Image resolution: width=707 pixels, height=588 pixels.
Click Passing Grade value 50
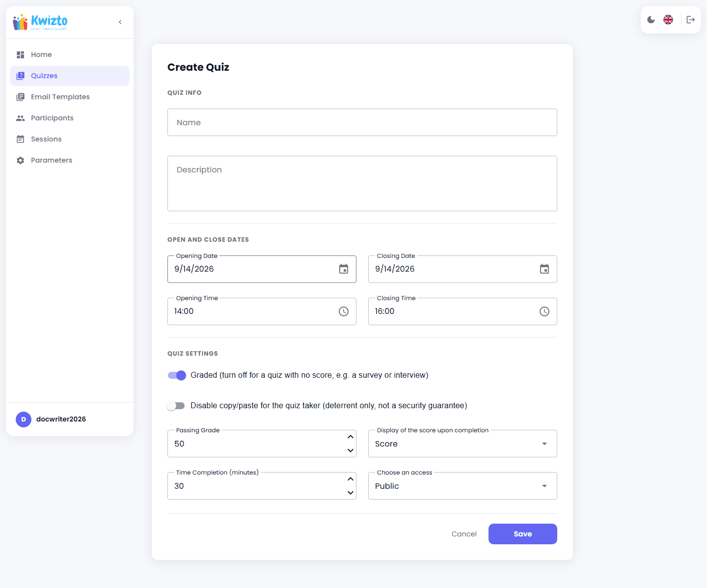point(179,444)
